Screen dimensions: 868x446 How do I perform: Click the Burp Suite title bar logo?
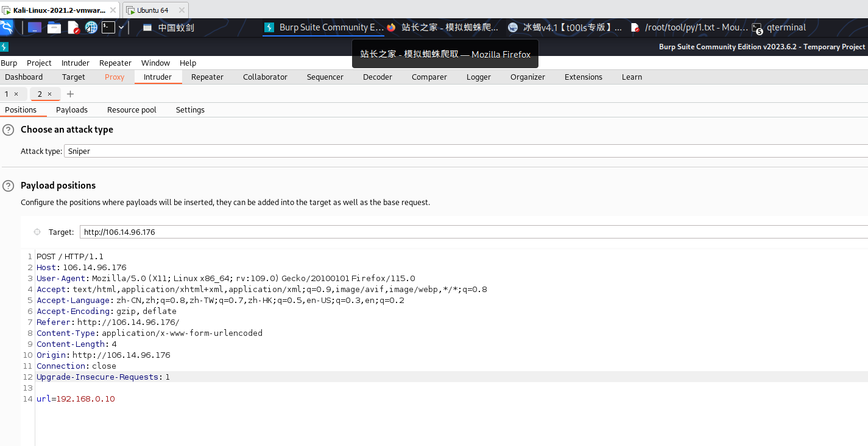tap(4, 47)
